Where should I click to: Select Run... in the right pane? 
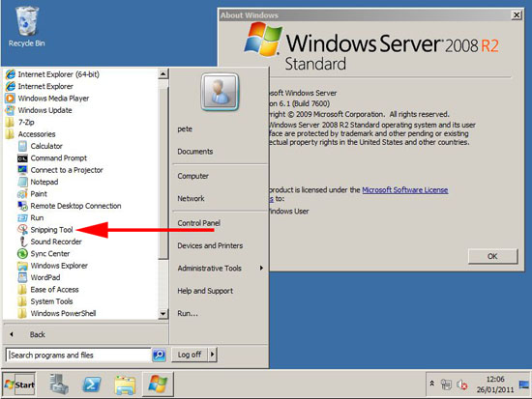[188, 313]
